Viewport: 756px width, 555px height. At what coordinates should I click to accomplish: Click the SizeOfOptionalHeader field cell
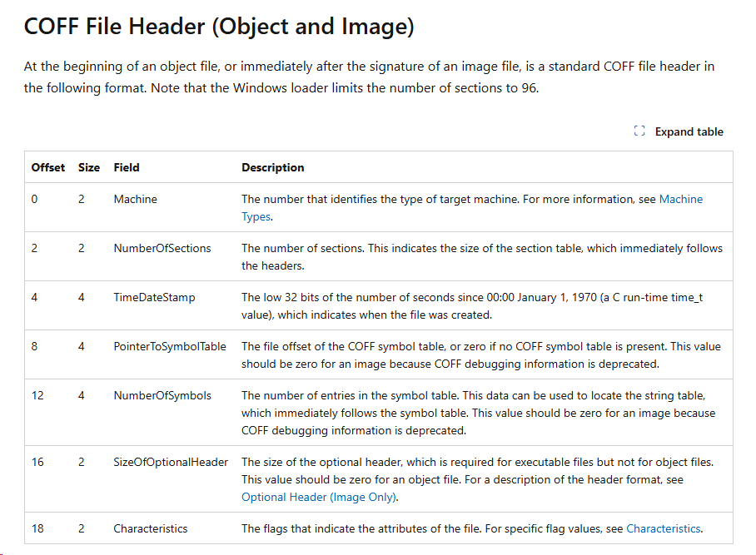pos(171,462)
